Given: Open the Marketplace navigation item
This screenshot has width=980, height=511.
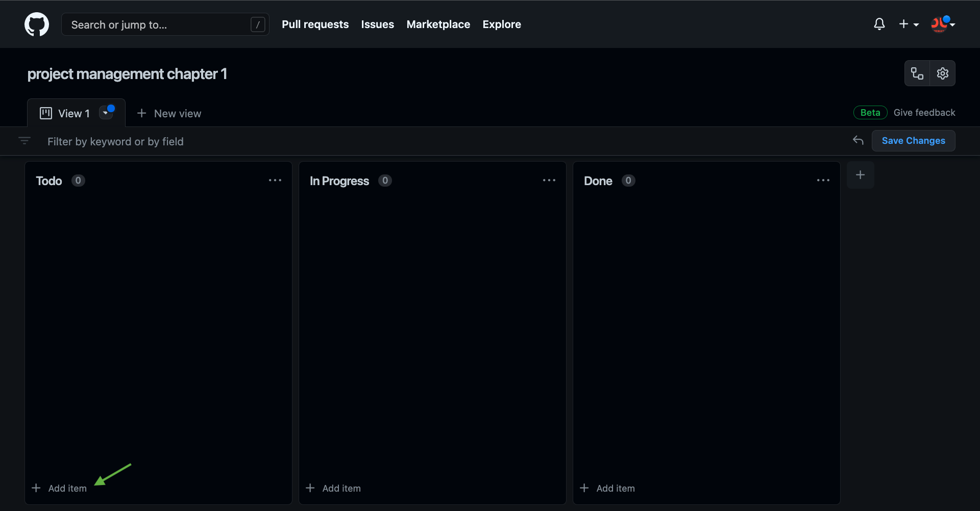Looking at the screenshot, I should (x=438, y=24).
